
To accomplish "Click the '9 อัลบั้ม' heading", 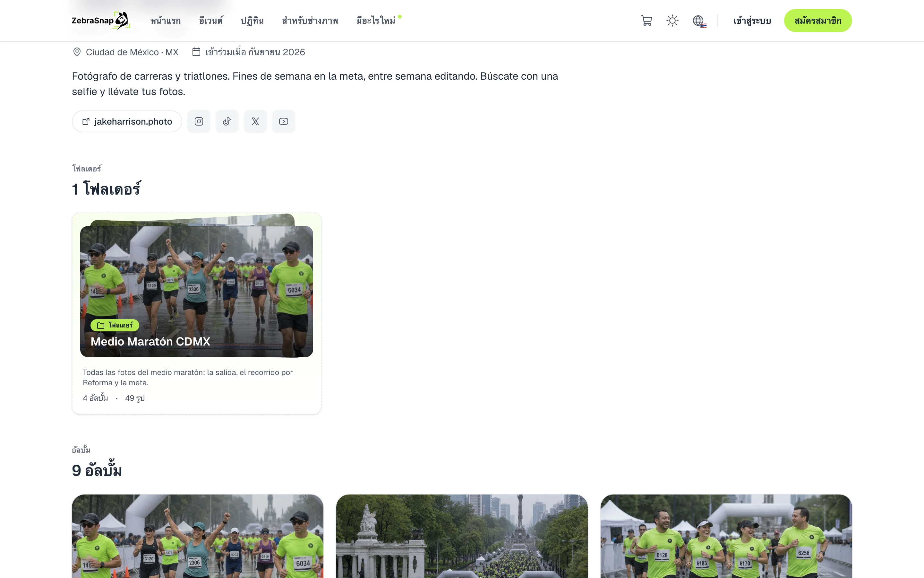I will [x=97, y=470].
